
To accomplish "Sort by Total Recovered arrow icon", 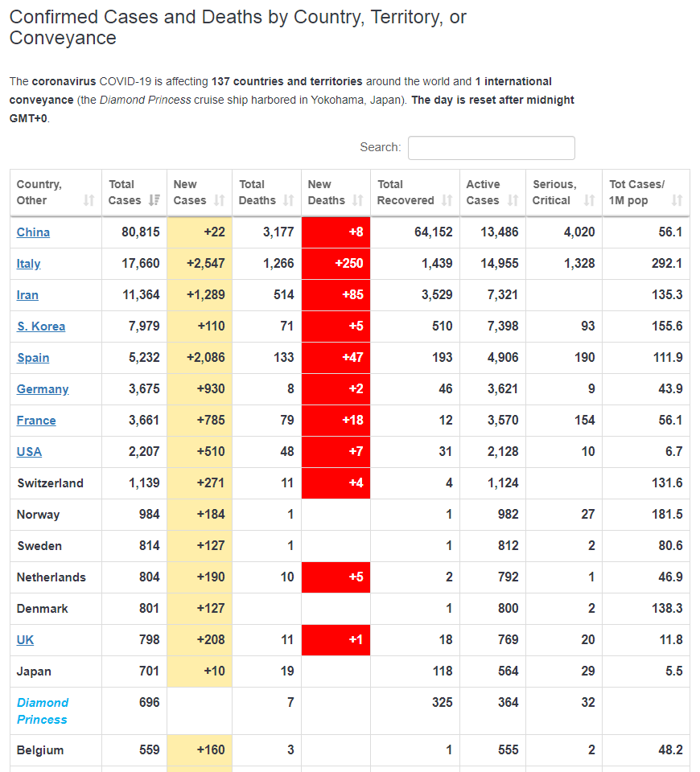I will (x=447, y=200).
